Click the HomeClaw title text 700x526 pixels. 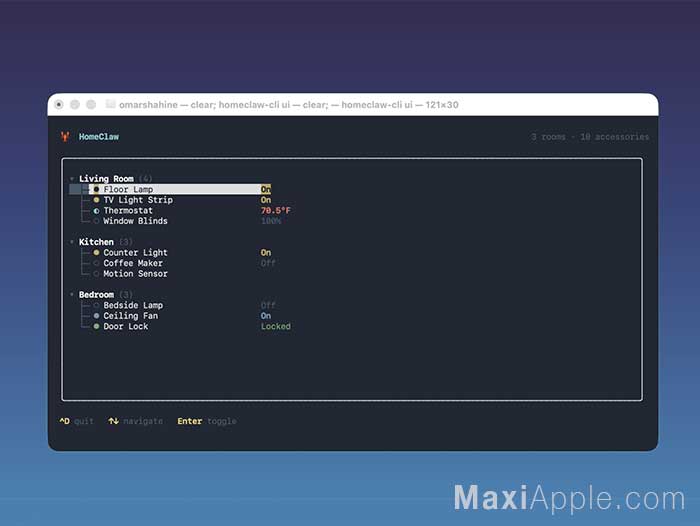(99, 137)
